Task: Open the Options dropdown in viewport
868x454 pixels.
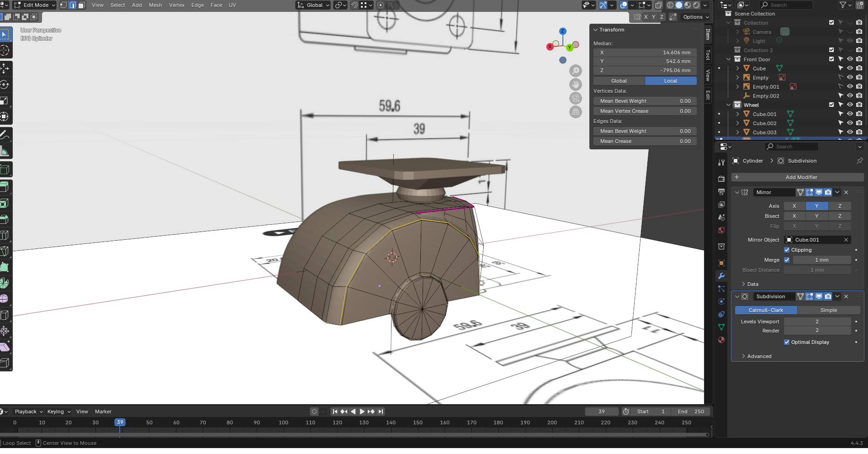Action: point(696,17)
